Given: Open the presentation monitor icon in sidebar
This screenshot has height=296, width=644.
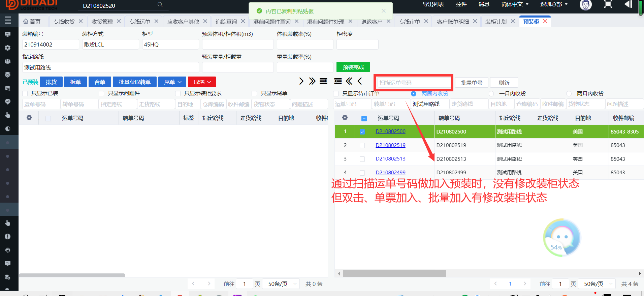Looking at the screenshot, I should [x=7, y=34].
